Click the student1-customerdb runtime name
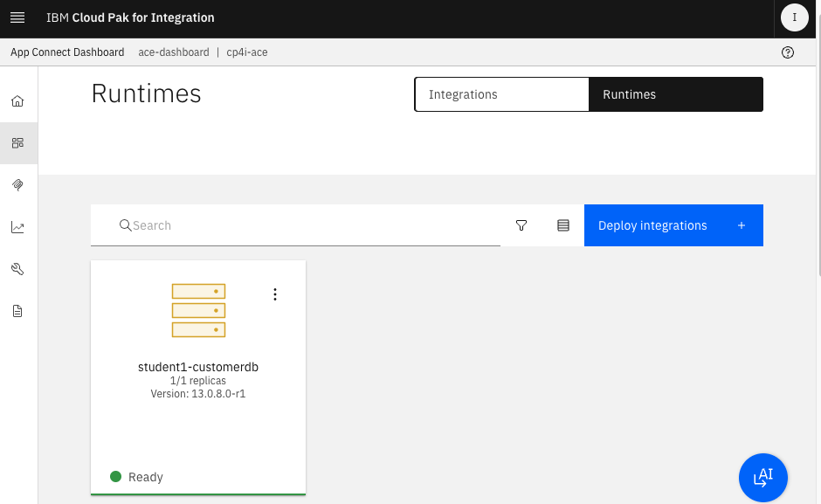The image size is (821, 504). click(198, 367)
